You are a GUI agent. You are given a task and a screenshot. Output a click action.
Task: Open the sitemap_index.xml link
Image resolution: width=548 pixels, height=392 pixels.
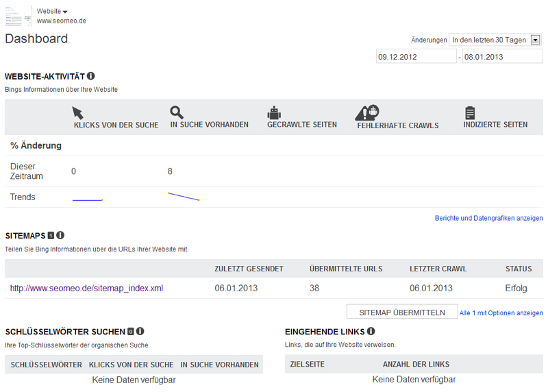click(87, 288)
